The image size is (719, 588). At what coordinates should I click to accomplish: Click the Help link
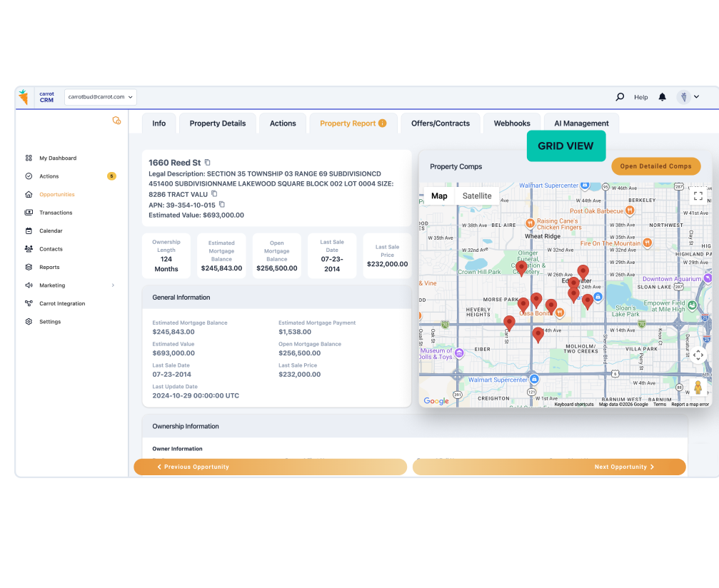tap(640, 97)
